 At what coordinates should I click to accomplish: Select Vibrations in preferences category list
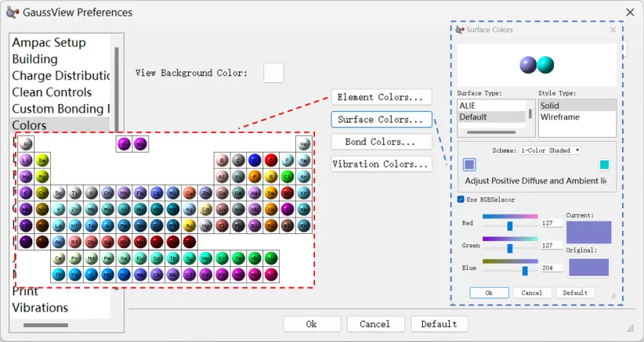pos(40,308)
